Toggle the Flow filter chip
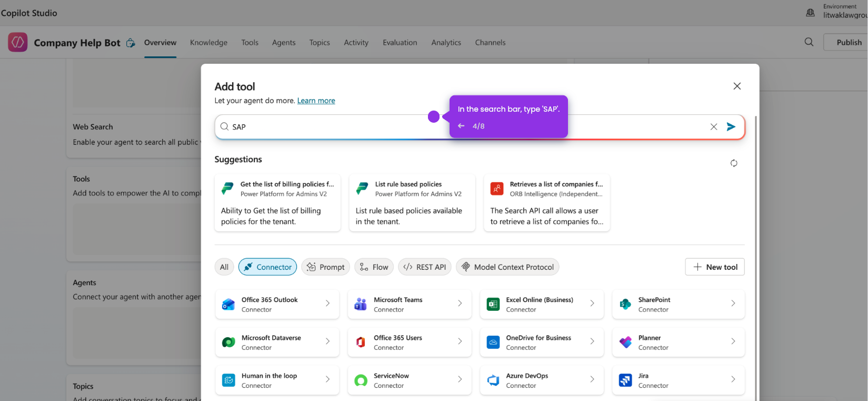 click(x=374, y=267)
